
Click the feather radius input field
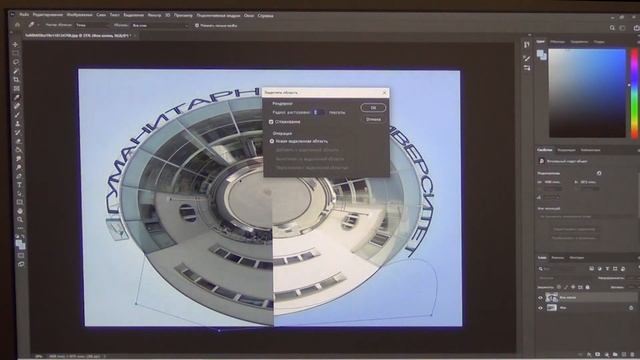click(x=319, y=112)
